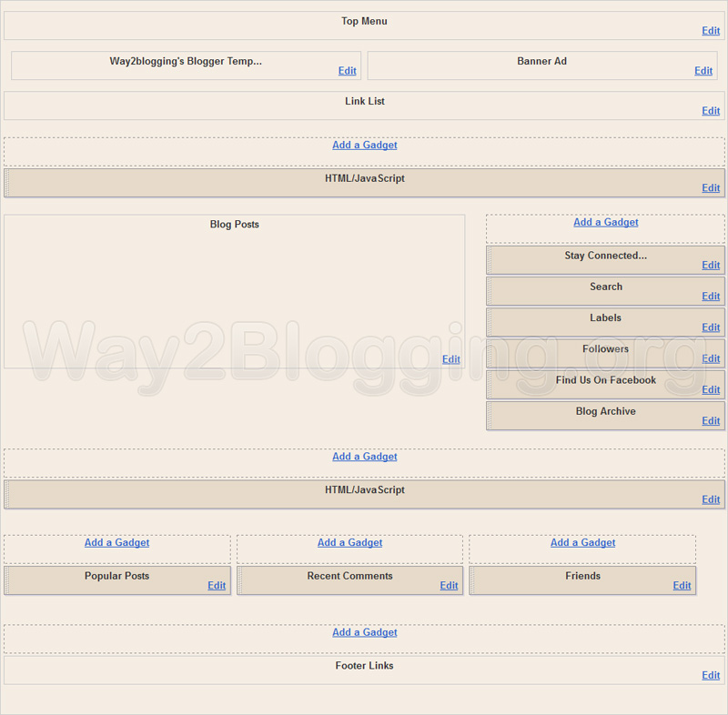Image resolution: width=728 pixels, height=715 pixels.
Task: Select the Link List gadget title
Action: coord(365,101)
